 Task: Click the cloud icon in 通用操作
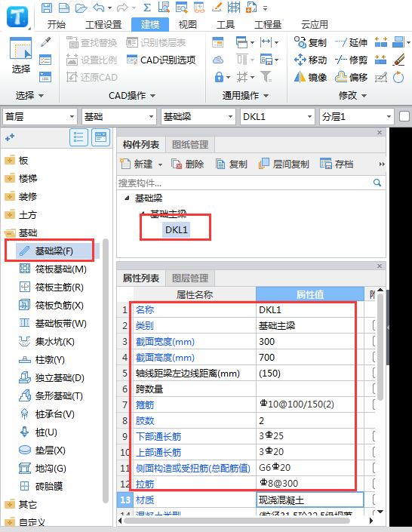click(x=218, y=60)
